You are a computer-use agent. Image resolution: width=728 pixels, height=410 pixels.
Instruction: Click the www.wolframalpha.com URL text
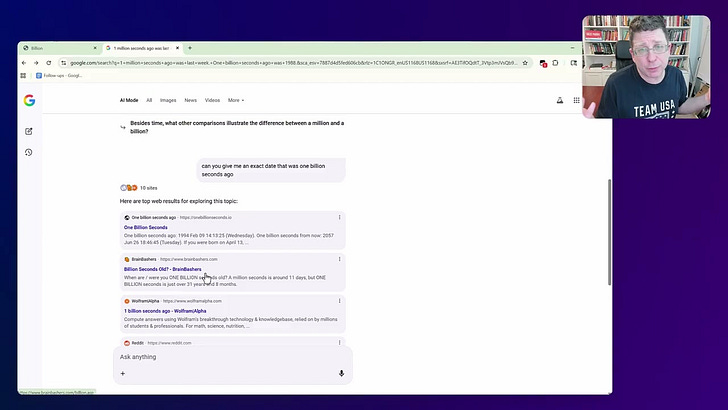tap(192, 301)
